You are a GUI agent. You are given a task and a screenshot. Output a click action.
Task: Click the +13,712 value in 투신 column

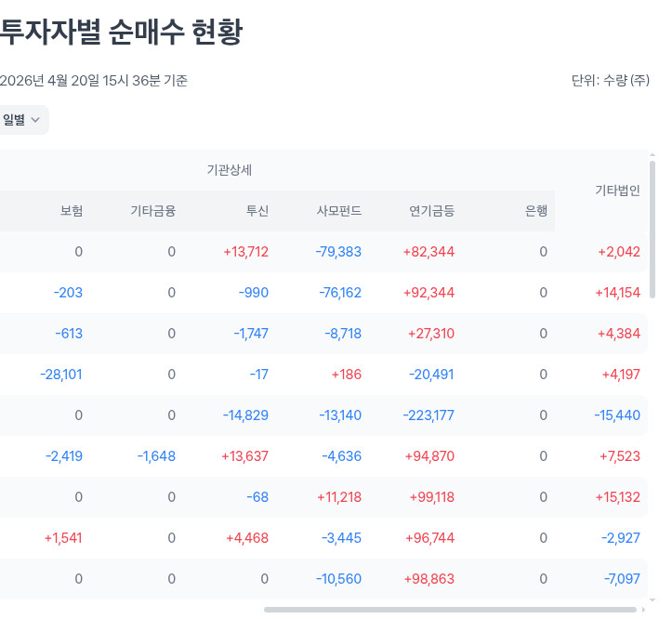click(x=245, y=252)
